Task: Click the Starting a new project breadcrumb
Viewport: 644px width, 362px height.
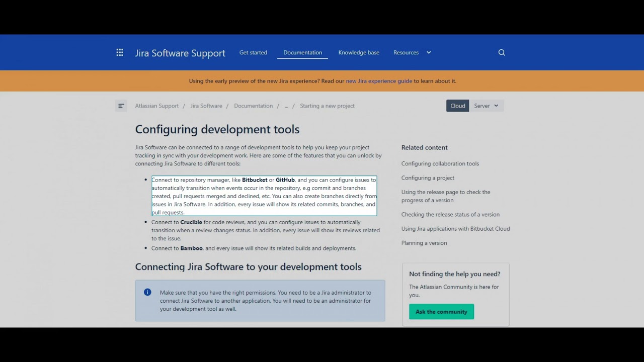Action: tap(327, 106)
